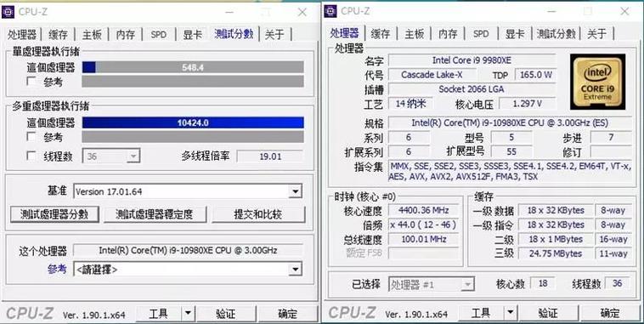Viewport: 644px width, 324px height.
Task: Open the 内存 tab in the left window
Action: click(125, 34)
